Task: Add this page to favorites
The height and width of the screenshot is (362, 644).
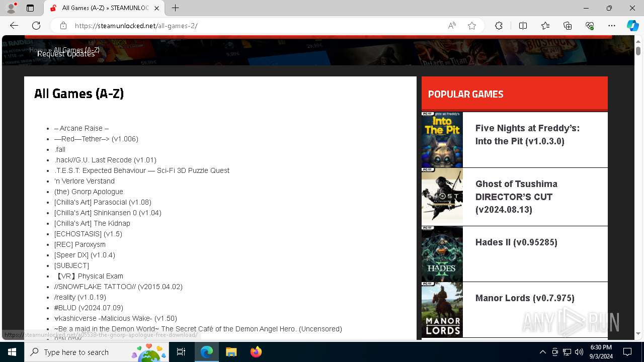Action: click(472, 26)
